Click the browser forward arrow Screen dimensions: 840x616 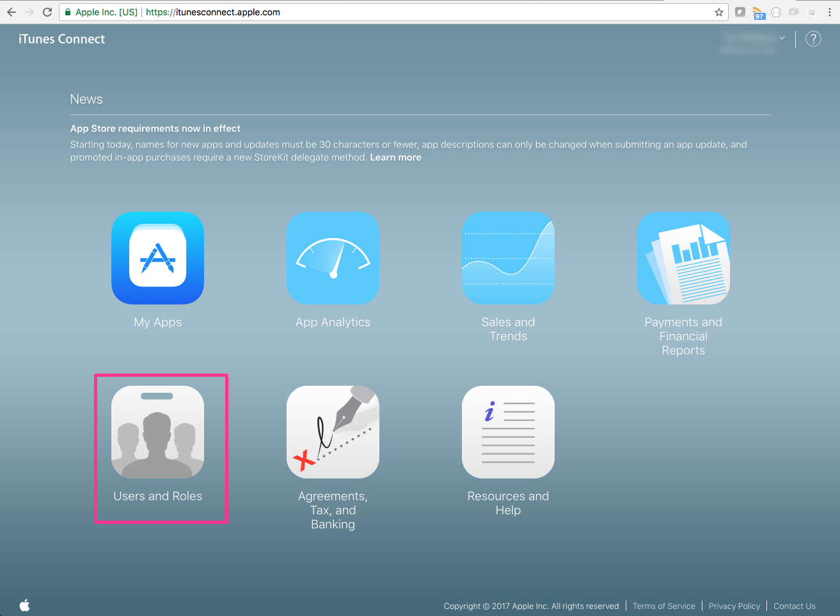tap(29, 12)
